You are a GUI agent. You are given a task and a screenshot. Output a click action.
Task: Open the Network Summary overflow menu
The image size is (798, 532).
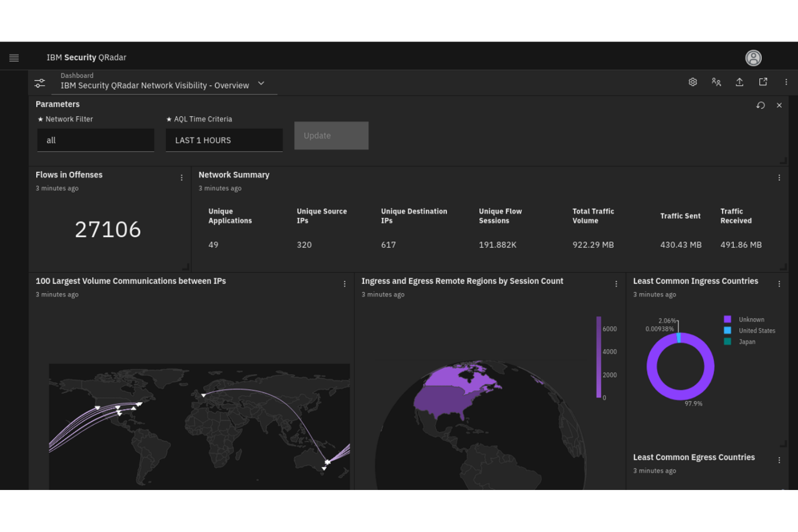779,177
